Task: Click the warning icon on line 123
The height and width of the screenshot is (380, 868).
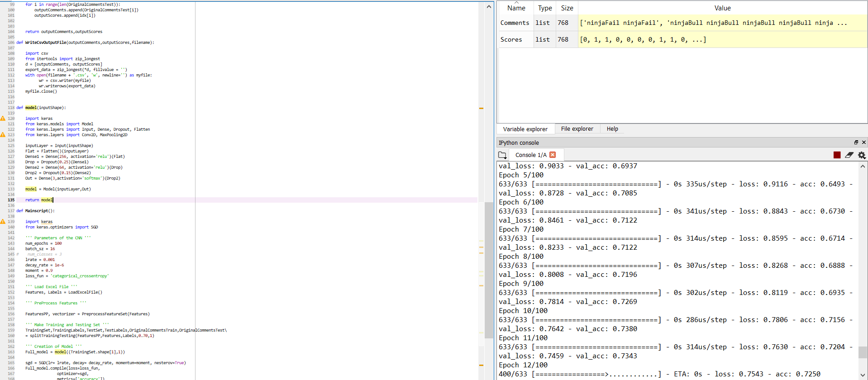Action: point(3,135)
